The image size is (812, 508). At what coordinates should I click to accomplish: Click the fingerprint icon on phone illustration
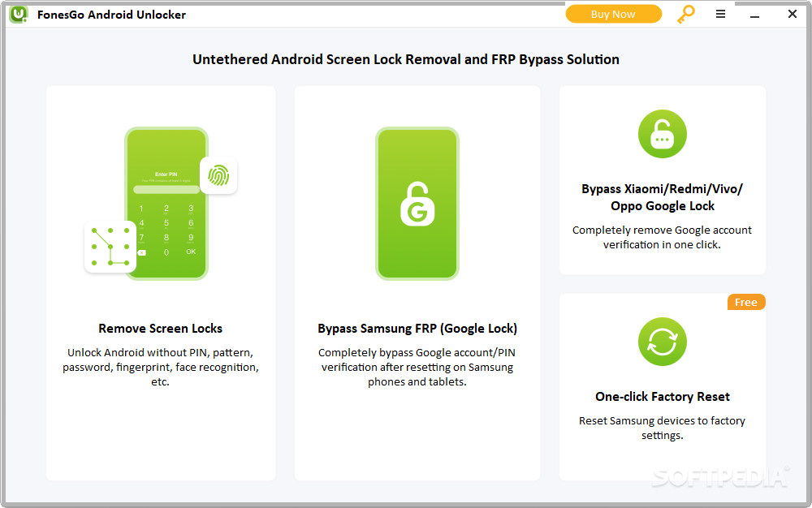click(218, 175)
